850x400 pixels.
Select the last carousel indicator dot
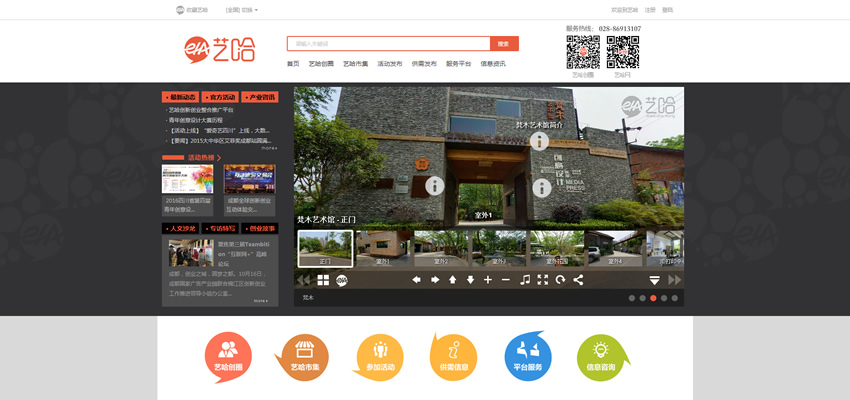pyautogui.click(x=675, y=298)
